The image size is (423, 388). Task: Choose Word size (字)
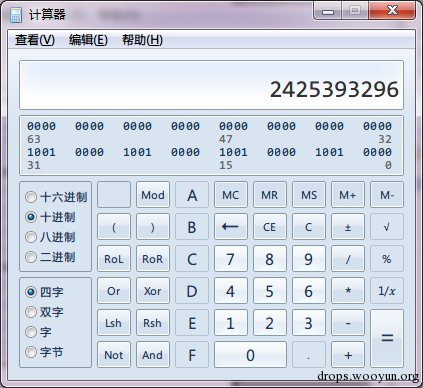pyautogui.click(x=38, y=332)
